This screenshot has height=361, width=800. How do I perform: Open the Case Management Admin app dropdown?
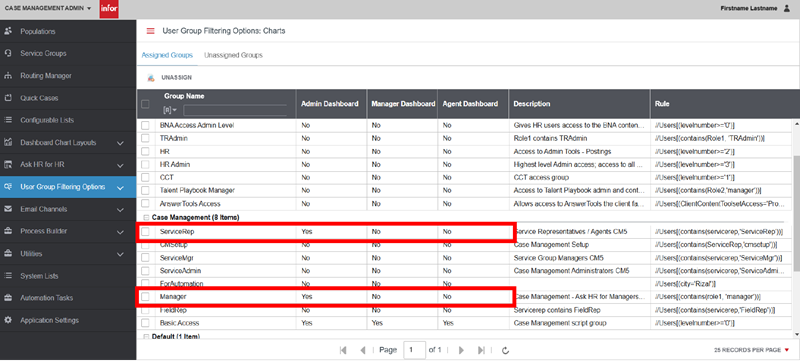(x=48, y=9)
